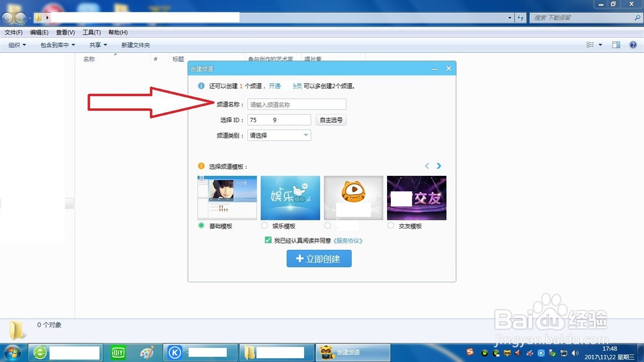Refresh the Explorer address bar
The height and width of the screenshot is (362, 644).
(x=520, y=17)
